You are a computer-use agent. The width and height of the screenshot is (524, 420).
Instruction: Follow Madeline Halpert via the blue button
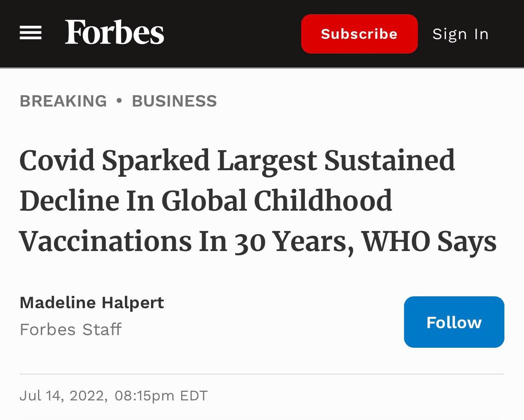(x=453, y=322)
